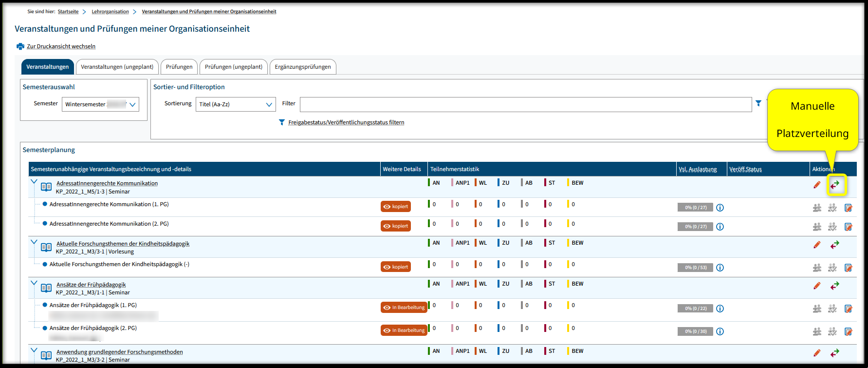Open the Adressatinnengerechte Kommunikation course title link
The image size is (868, 368).
[x=107, y=183]
